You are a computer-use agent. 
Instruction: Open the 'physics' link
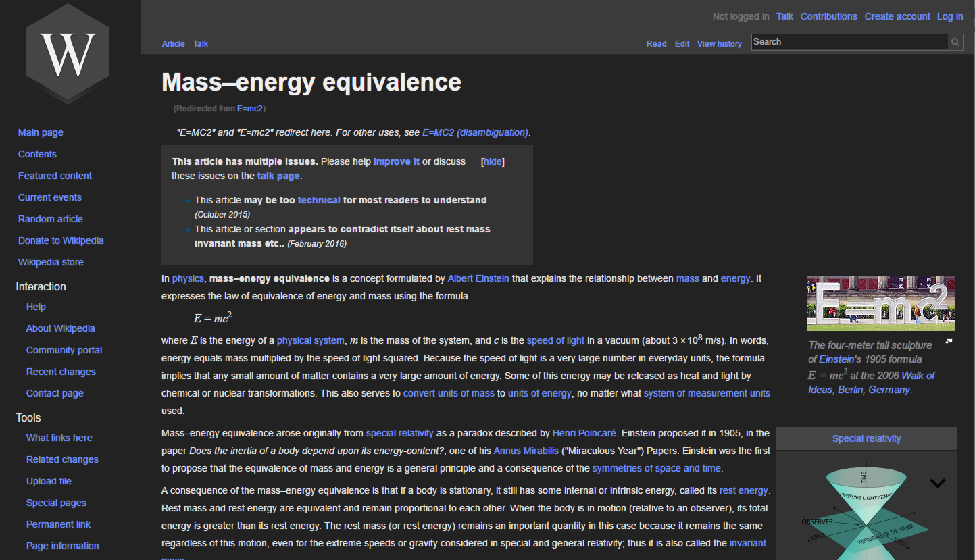pyautogui.click(x=188, y=278)
